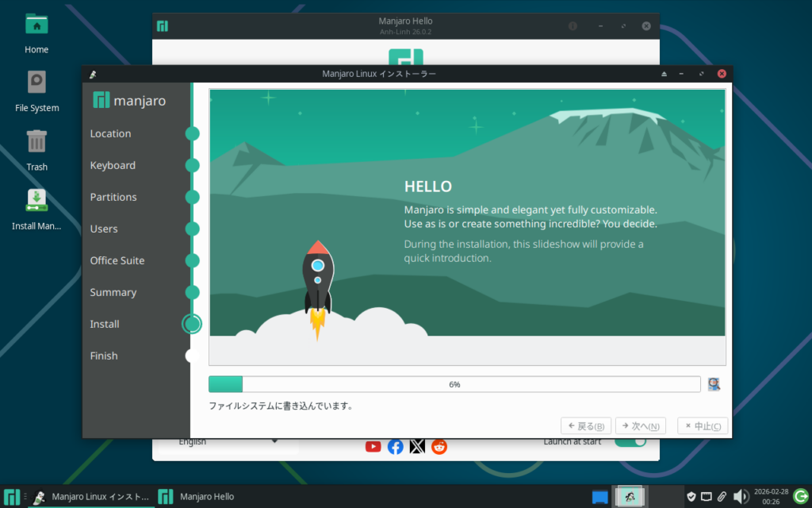812x508 pixels.
Task: Switch to Manjaro Hello in the taskbar
Action: click(x=198, y=497)
